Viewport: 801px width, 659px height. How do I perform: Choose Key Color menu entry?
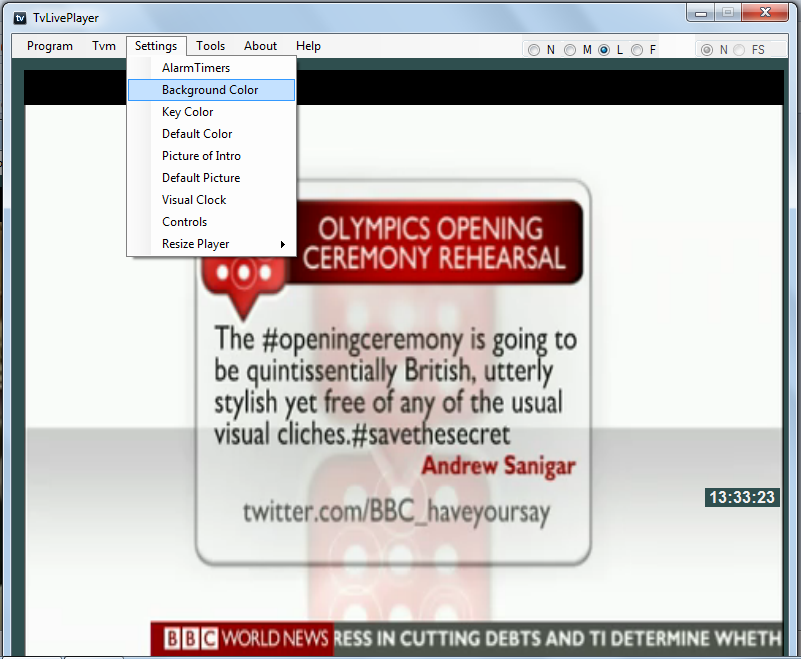[188, 112]
